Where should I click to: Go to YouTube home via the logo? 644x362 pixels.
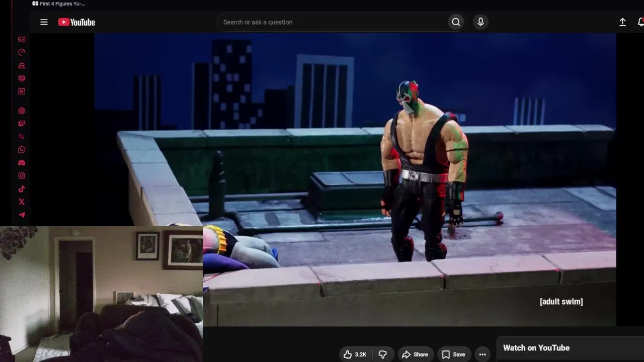tap(76, 22)
